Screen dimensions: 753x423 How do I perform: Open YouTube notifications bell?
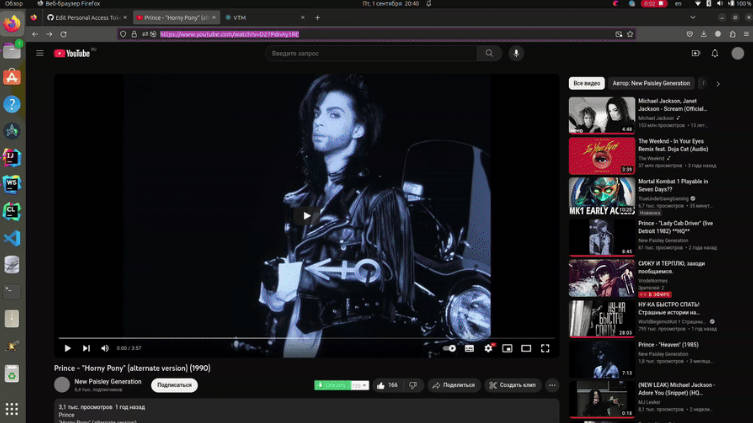coord(715,53)
